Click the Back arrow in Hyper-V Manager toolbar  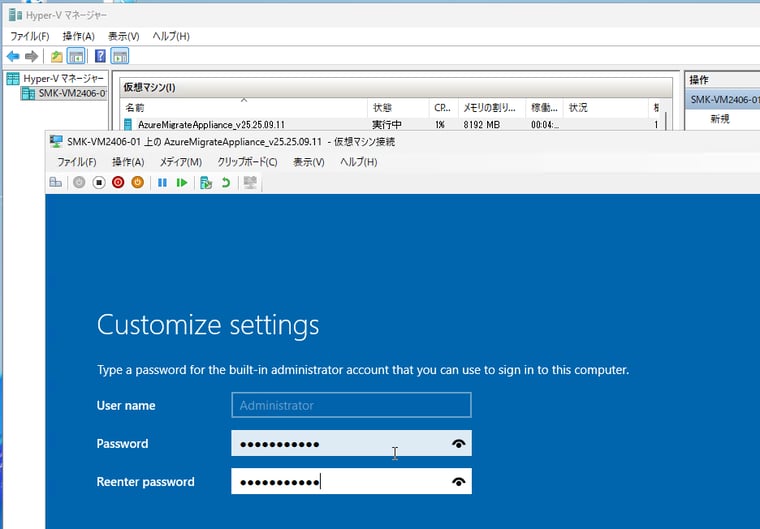coord(13,57)
